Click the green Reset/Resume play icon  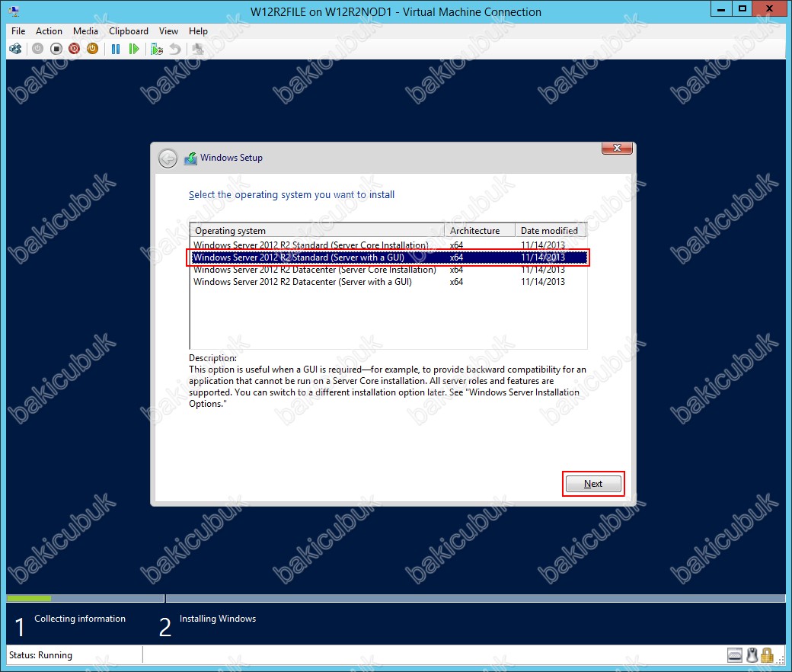click(134, 49)
